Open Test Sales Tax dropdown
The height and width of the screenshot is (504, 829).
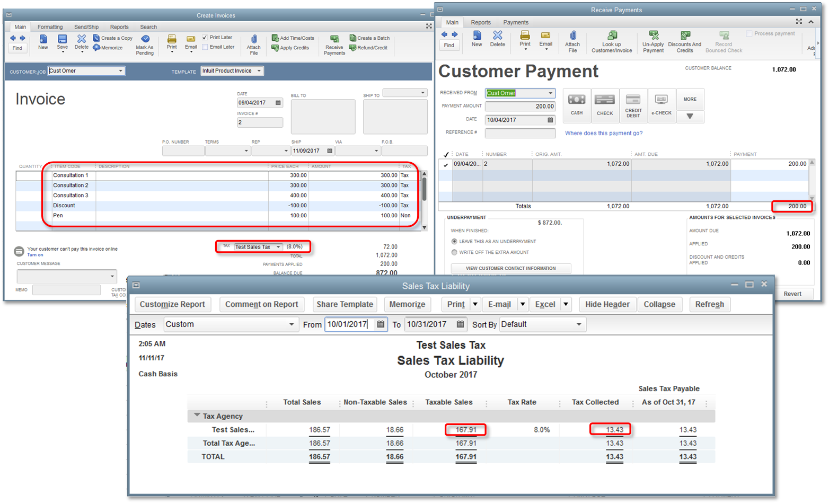click(x=278, y=247)
